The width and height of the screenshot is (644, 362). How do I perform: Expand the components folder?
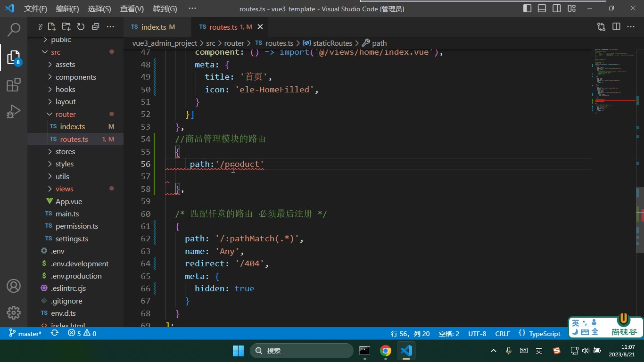pos(75,77)
